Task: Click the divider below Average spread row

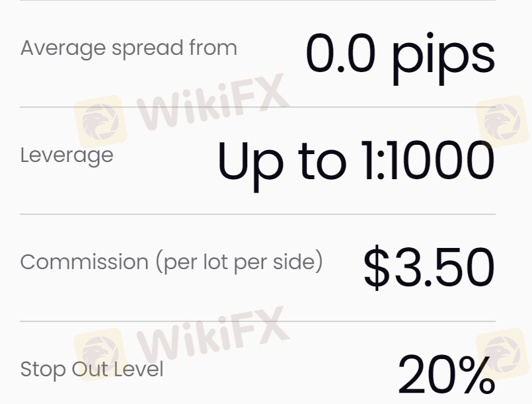Action: tap(258, 107)
